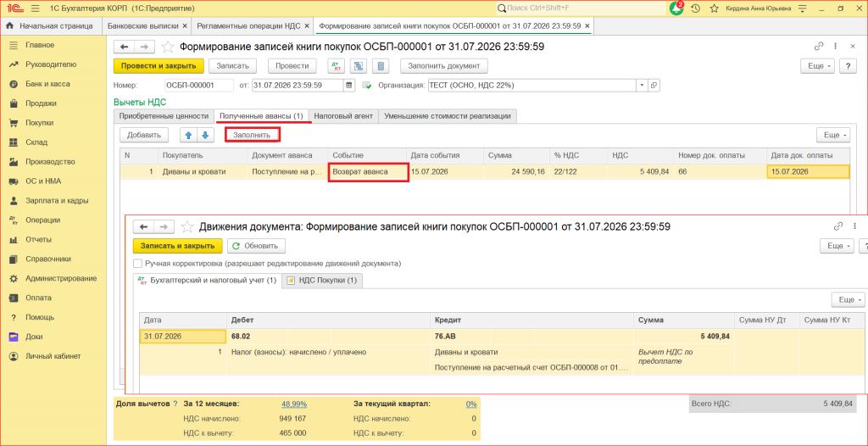Image resolution: width=868 pixels, height=446 pixels.
Task: Open help with the question mark button
Action: click(x=848, y=66)
